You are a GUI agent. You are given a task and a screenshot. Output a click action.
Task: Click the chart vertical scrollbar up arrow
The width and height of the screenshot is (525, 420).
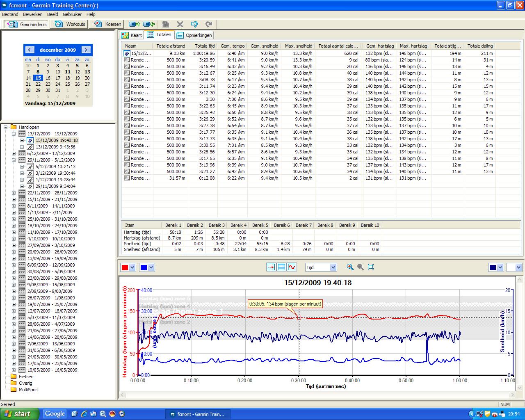click(519, 279)
